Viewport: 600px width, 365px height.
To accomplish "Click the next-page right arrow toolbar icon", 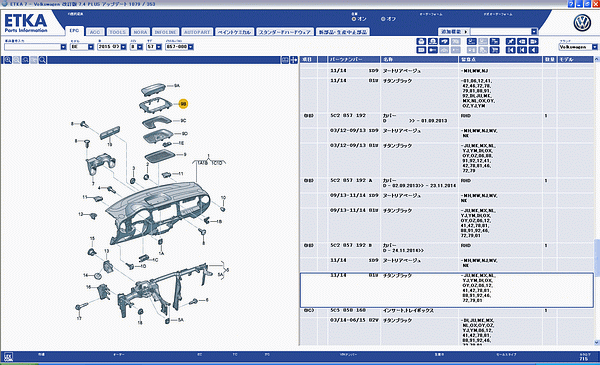I will (533, 41).
